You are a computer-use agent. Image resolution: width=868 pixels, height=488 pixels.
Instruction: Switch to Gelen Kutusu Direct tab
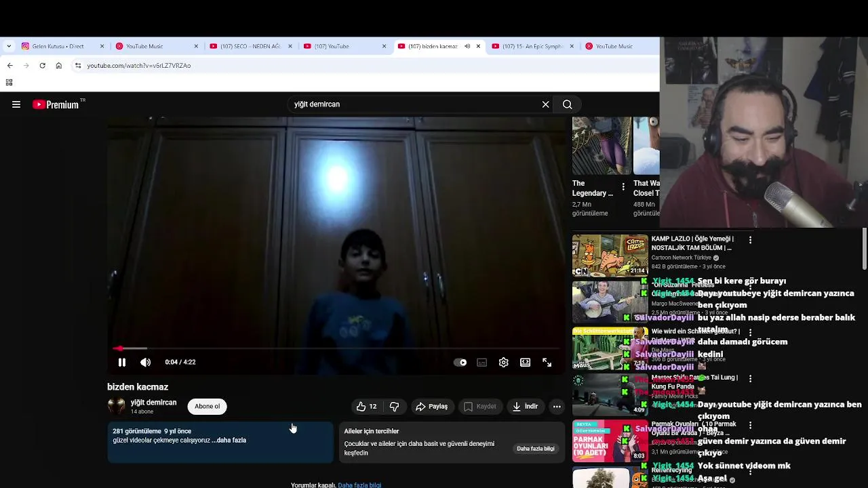61,46
